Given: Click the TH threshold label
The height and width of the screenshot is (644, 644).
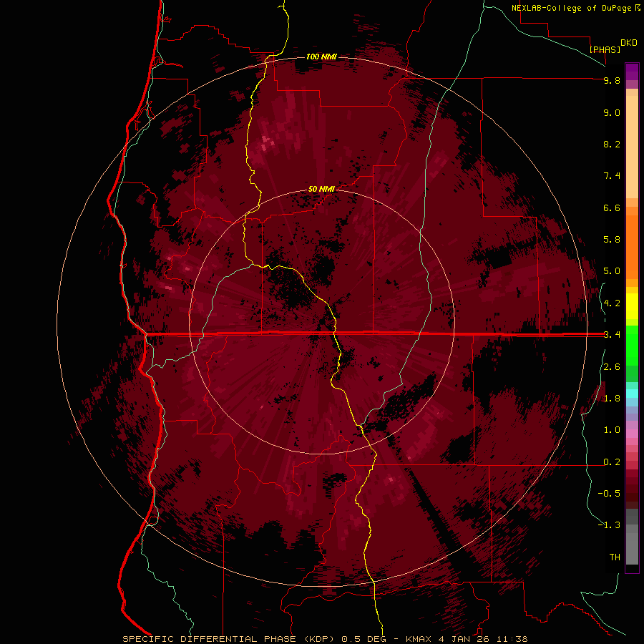Looking at the screenshot, I should coord(615,557).
